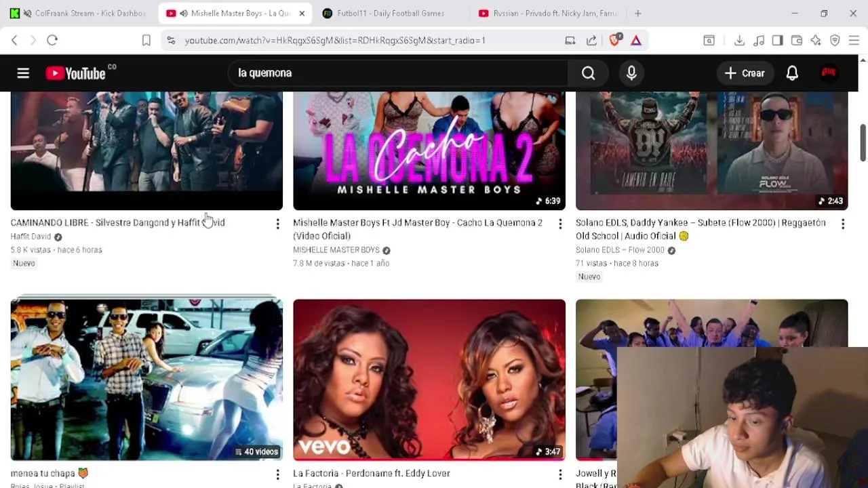Open title 'Solano EDLS, Daddy Yankee – Subete'
The height and width of the screenshot is (488, 868).
click(701, 229)
